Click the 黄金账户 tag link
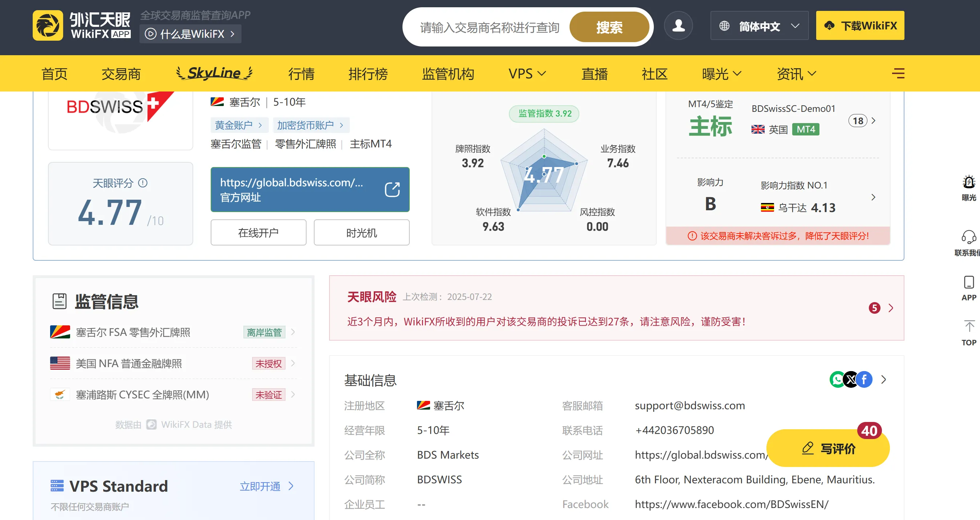Viewport: 980px width, 520px height. [x=239, y=125]
